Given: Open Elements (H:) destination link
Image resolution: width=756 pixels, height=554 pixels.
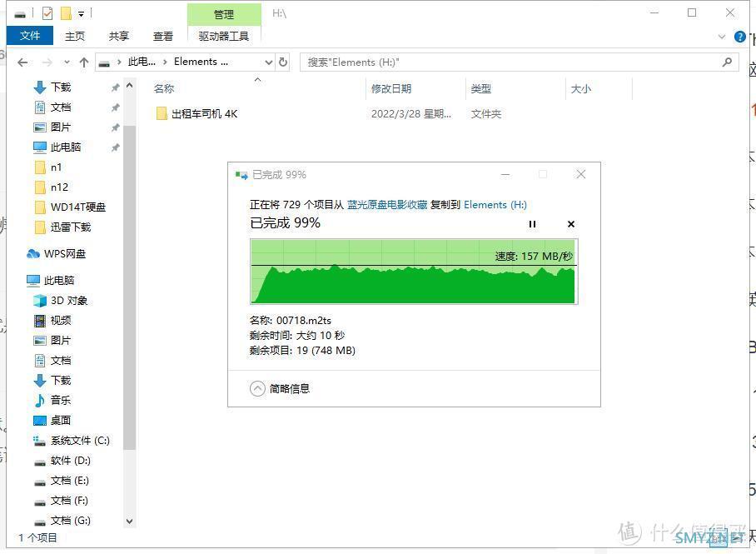Looking at the screenshot, I should (495, 205).
